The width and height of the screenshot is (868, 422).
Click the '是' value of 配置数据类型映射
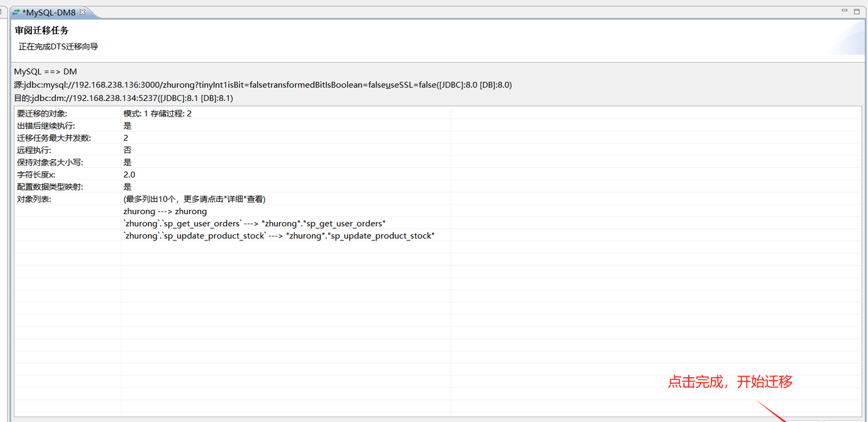(127, 186)
